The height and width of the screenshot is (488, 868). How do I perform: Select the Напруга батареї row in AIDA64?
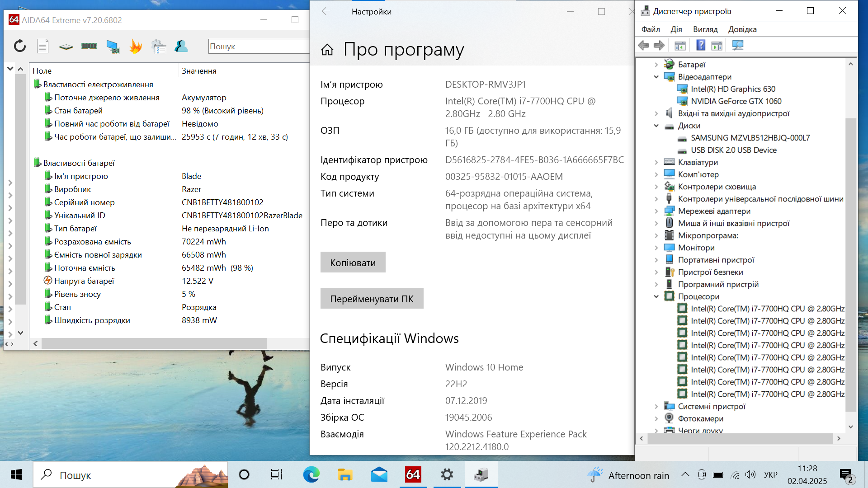[170, 281]
